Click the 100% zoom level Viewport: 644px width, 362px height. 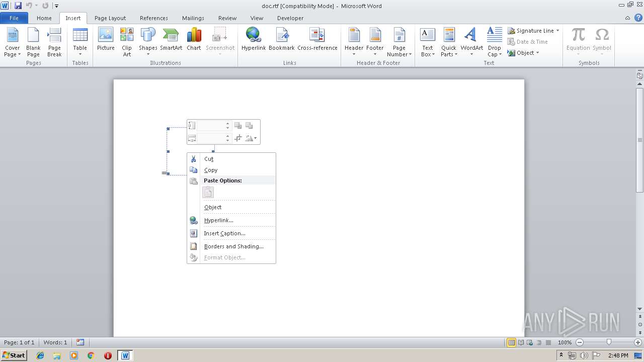(x=565, y=342)
